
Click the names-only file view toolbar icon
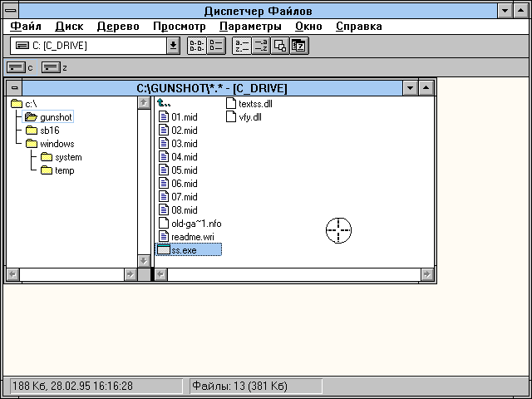(x=195, y=46)
